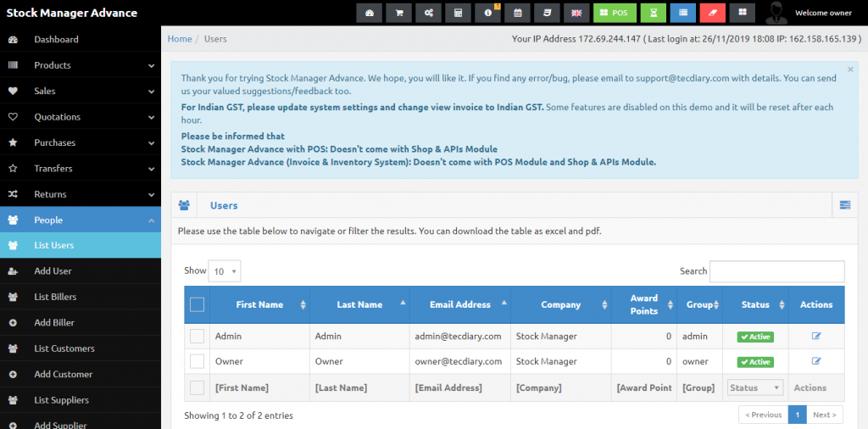This screenshot has height=429, width=868.
Task: Expand the Purchases sidebar menu
Action: (x=81, y=142)
